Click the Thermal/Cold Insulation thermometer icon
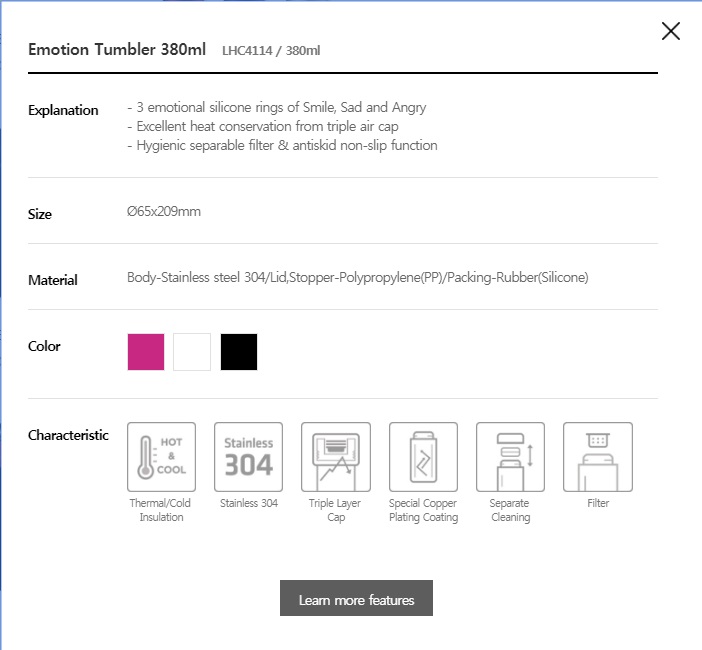 162,457
